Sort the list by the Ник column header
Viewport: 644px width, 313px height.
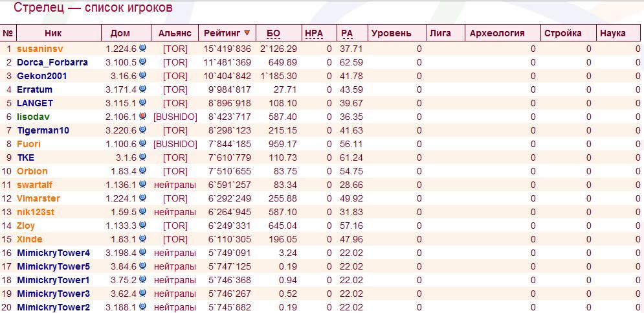(53, 33)
